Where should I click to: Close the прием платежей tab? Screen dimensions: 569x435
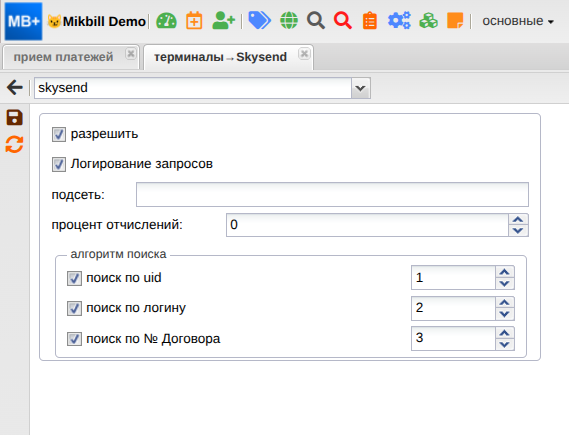click(x=131, y=54)
